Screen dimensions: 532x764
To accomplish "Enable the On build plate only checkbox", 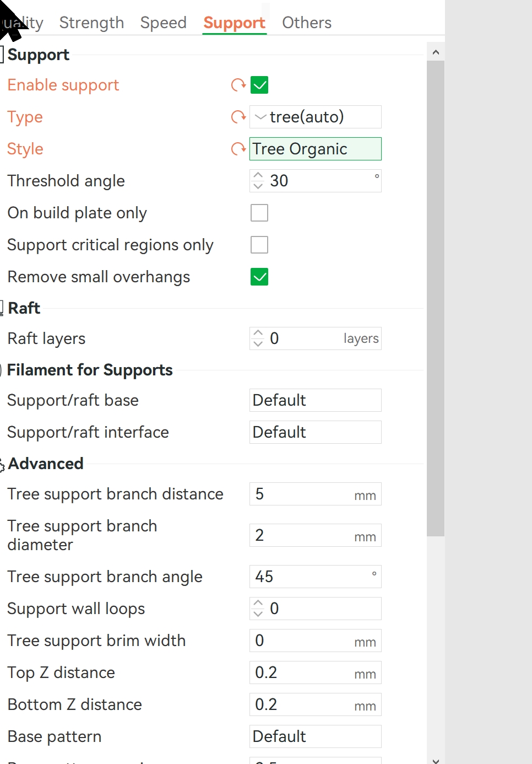I will [259, 213].
